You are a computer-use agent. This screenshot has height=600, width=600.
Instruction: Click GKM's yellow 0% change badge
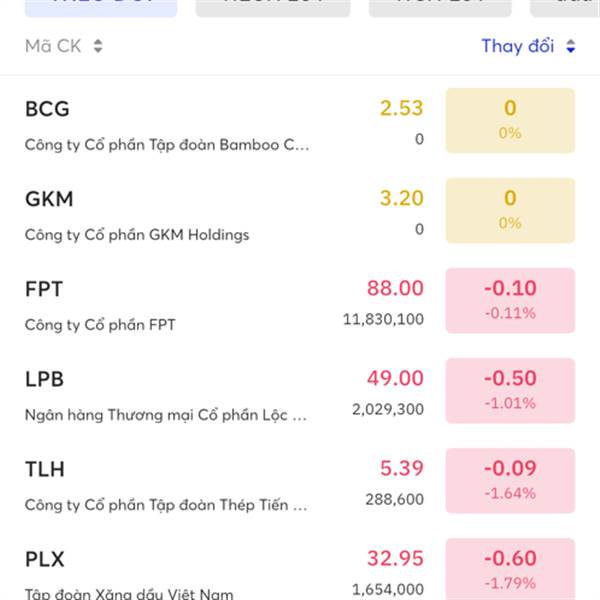510,210
